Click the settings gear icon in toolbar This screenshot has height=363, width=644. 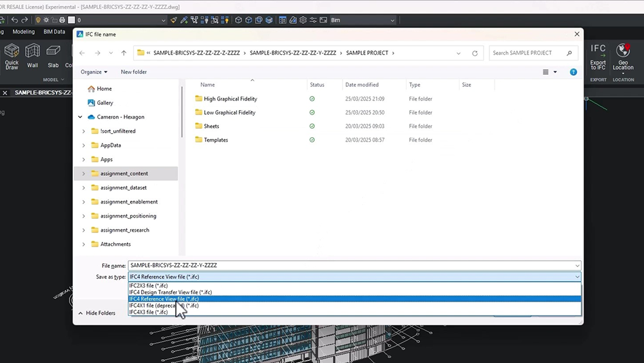pos(303,20)
